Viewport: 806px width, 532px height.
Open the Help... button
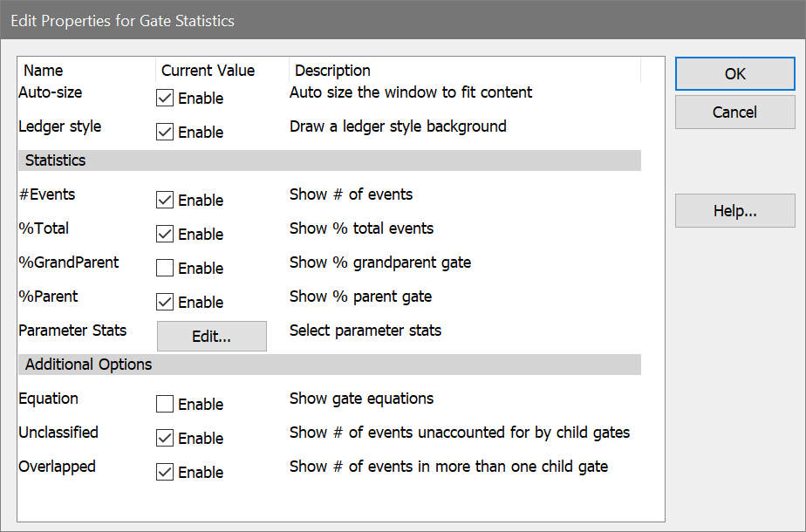click(x=734, y=211)
